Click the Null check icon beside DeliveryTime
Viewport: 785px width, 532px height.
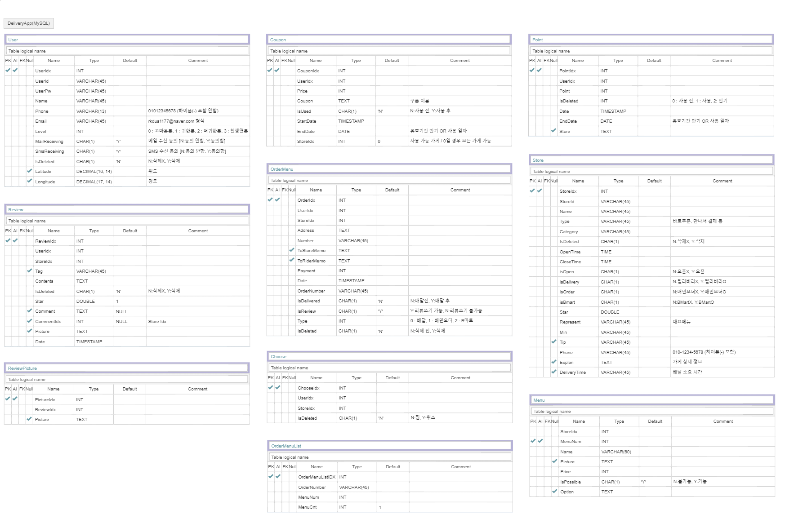coord(554,372)
